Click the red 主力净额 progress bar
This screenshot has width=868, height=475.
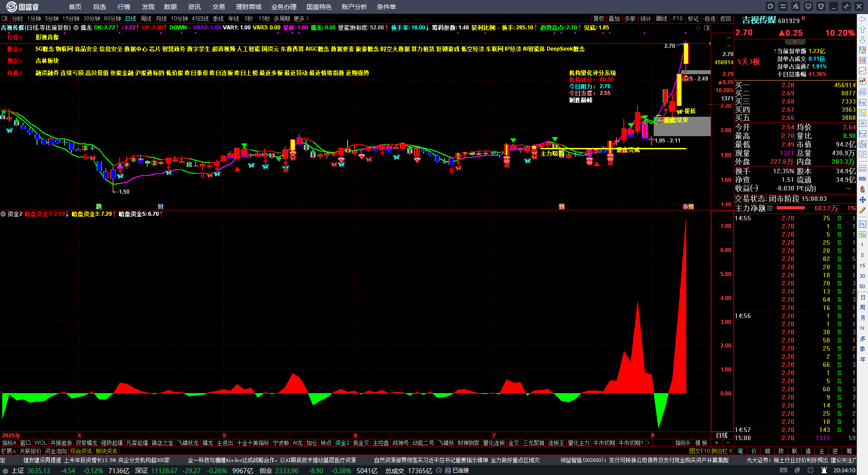point(790,208)
